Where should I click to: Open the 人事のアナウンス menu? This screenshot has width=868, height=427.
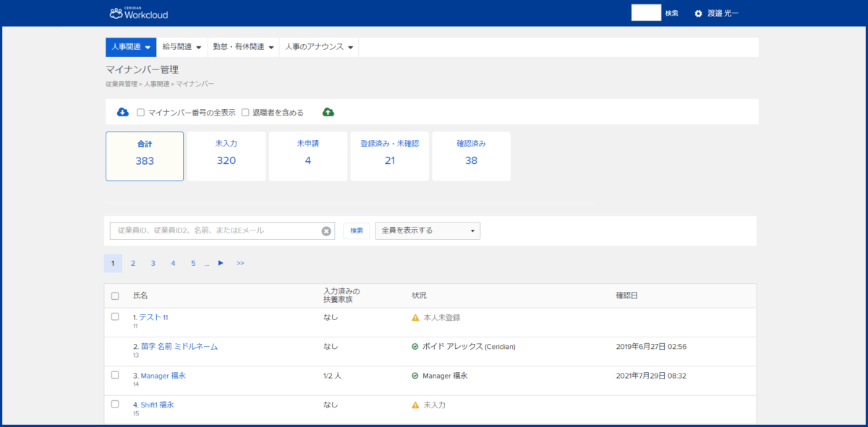click(x=318, y=47)
